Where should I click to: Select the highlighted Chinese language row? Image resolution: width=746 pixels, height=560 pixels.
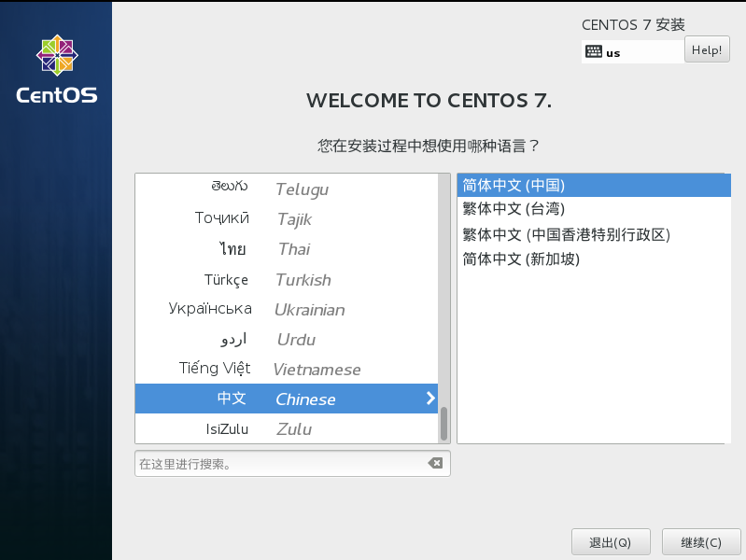point(287,399)
